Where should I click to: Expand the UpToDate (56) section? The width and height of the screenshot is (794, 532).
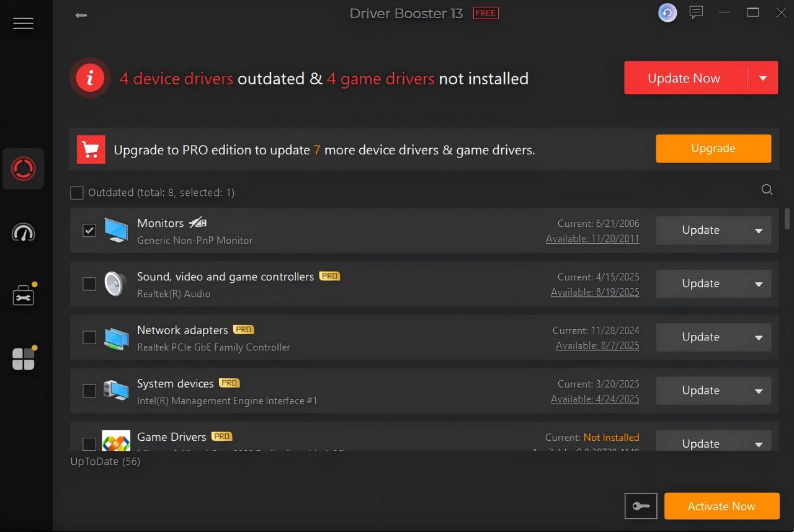click(x=105, y=461)
